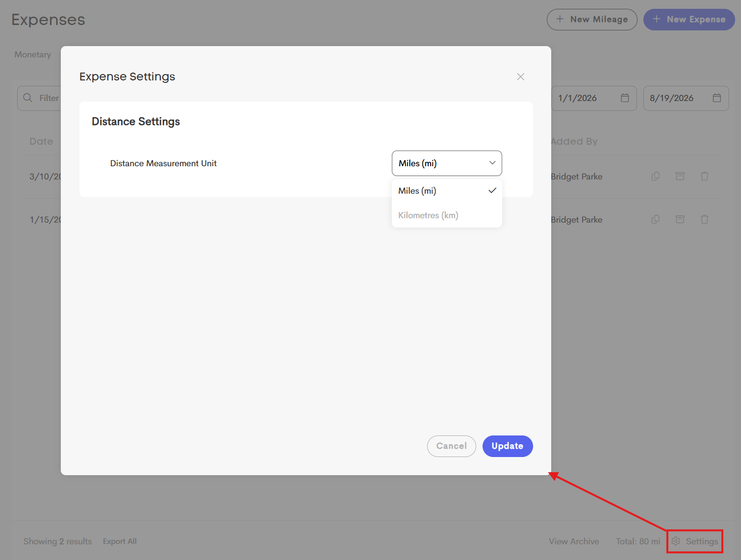Open calendar for 8/19/2026 date
The width and height of the screenshot is (741, 560).
[x=717, y=98]
